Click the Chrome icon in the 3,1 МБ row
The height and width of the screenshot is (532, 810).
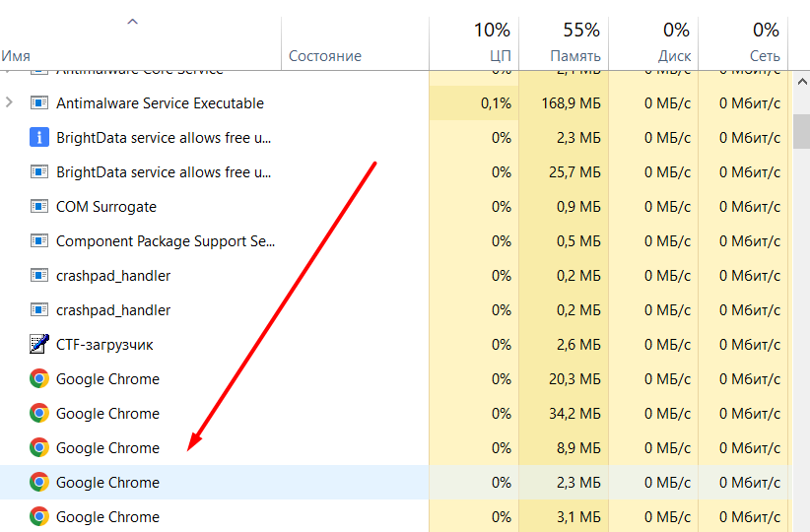[x=39, y=517]
